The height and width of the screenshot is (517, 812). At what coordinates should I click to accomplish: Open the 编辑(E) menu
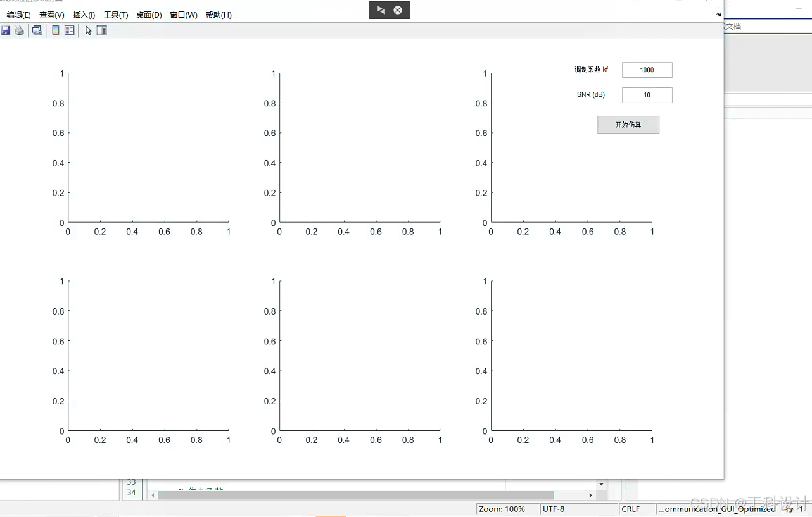(x=18, y=15)
